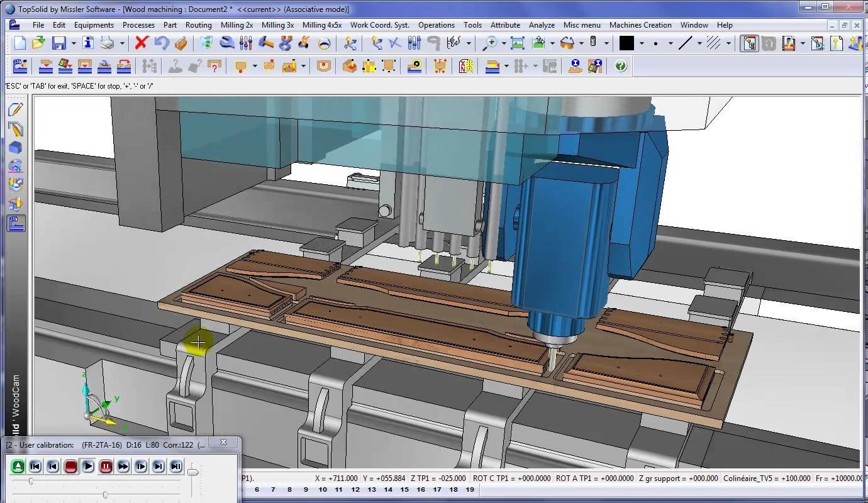Stop the simulation with the red square button

tap(70, 467)
